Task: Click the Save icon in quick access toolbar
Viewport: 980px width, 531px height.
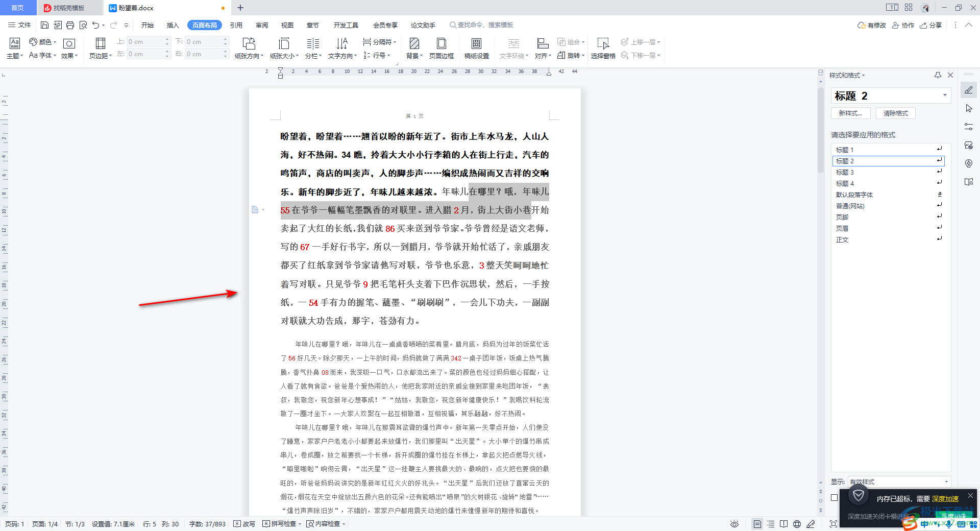Action: point(44,25)
